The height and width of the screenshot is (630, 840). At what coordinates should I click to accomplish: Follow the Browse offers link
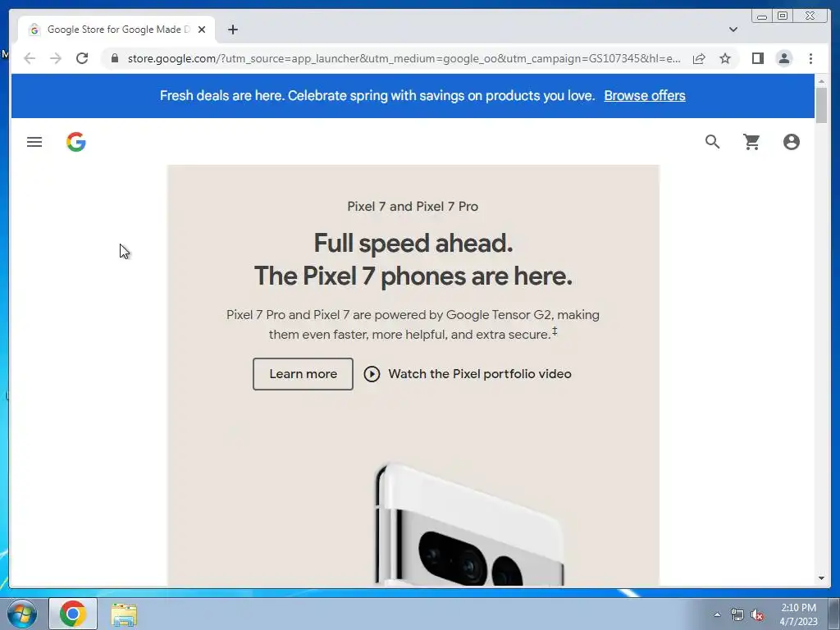[645, 96]
